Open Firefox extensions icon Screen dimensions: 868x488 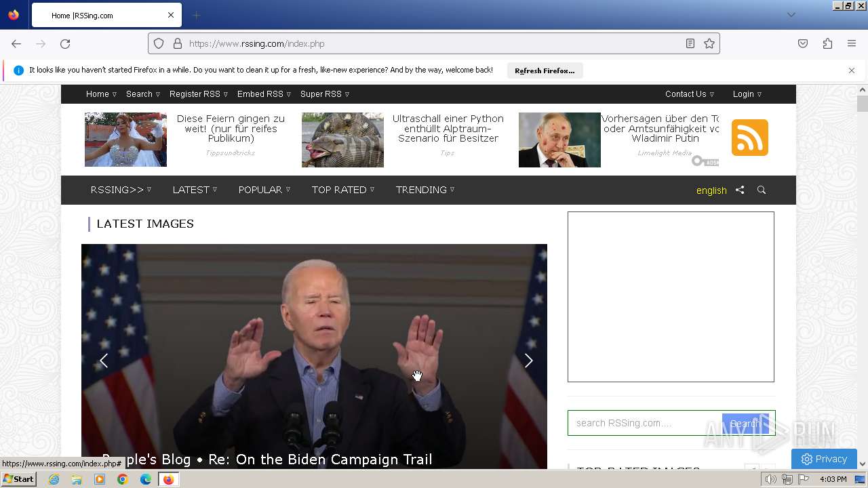(827, 43)
